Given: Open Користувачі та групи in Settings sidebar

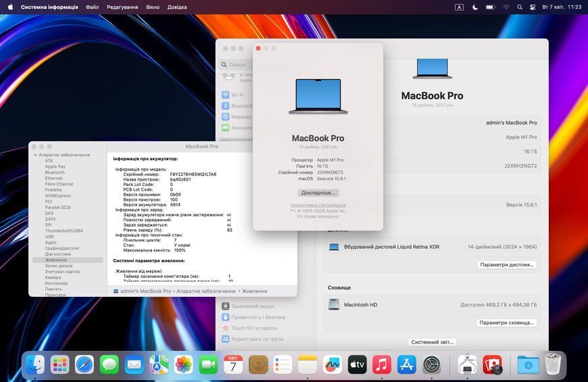Looking at the screenshot, I should (x=252, y=339).
